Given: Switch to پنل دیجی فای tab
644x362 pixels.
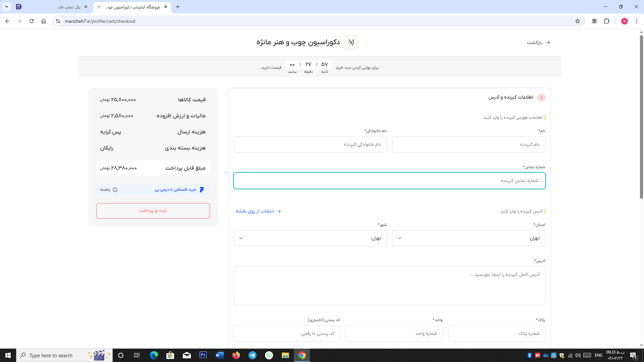Looking at the screenshot, I should coord(52,7).
